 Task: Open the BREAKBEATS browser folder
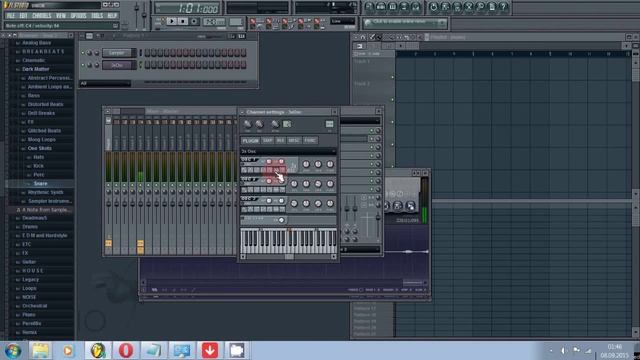43,51
